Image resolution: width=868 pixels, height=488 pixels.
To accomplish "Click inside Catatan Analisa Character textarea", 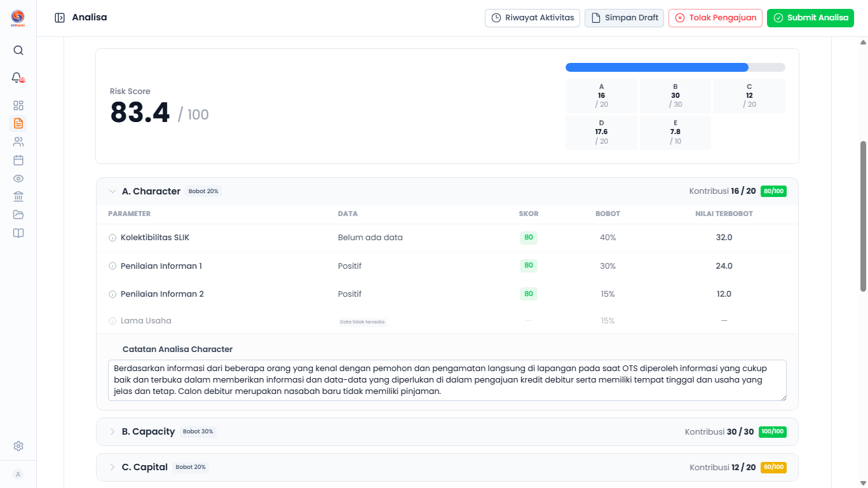I will (447, 380).
